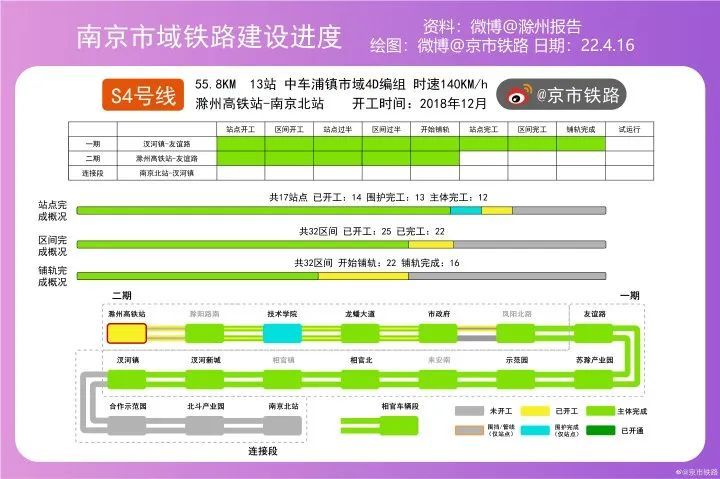Click the date text 22.4.16
Viewport: 720px width, 479px height.
(608, 45)
